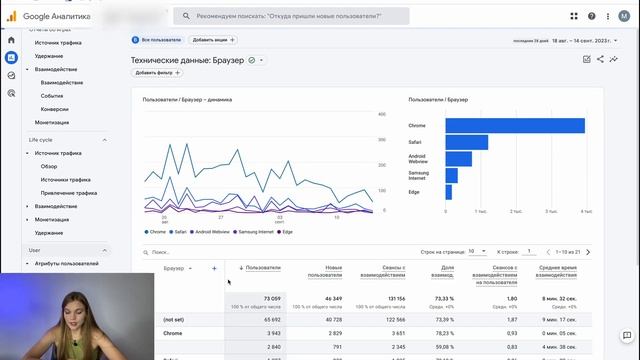Click the Chrome row in table
The height and width of the screenshot is (360, 640).
(373, 333)
